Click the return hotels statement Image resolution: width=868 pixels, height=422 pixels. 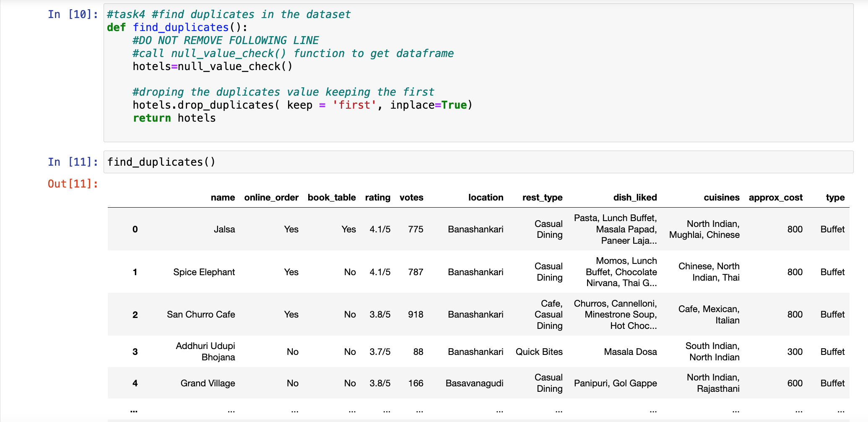coord(174,118)
